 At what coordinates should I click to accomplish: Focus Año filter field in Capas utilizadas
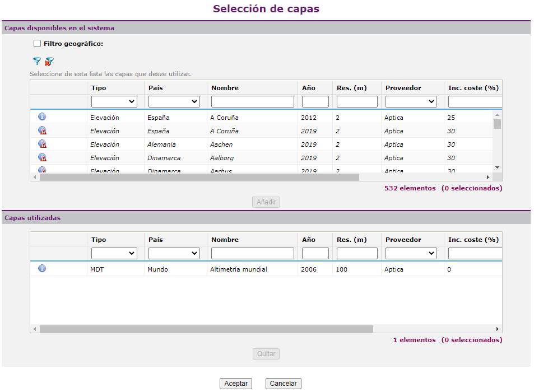click(315, 253)
